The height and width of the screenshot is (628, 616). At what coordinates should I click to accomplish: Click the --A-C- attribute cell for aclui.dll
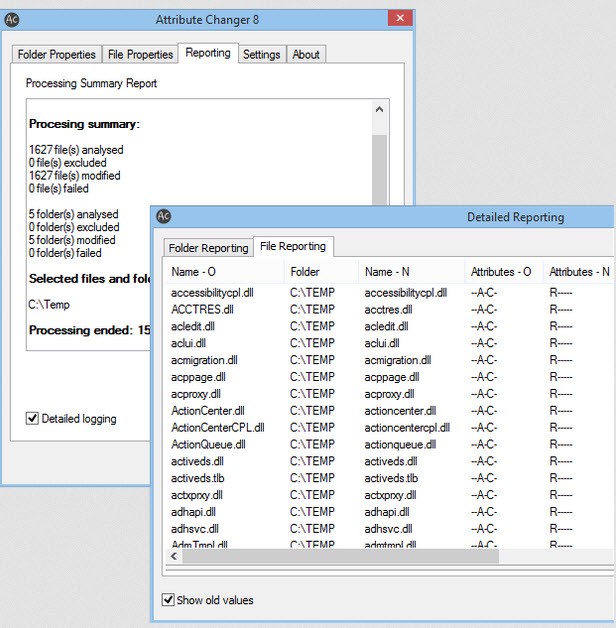click(484, 343)
